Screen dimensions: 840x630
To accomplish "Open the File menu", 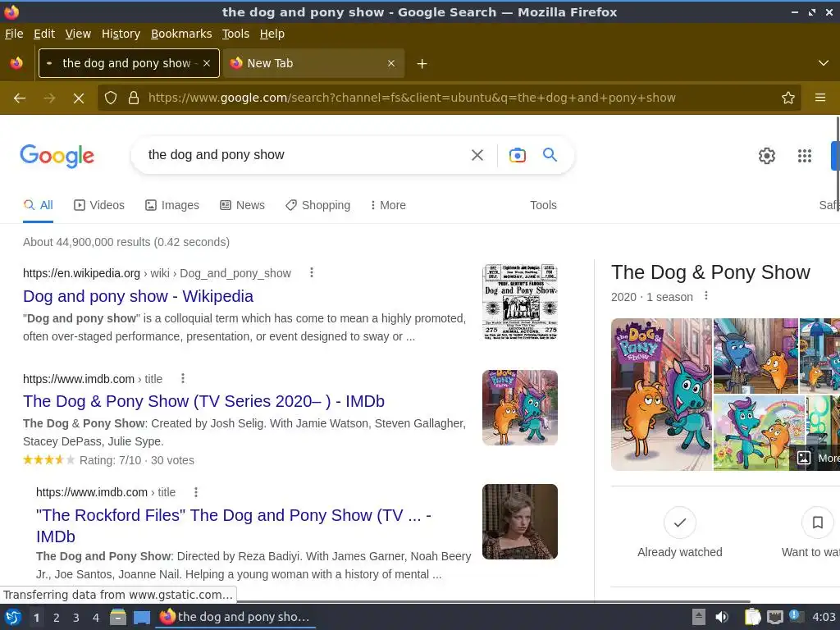I will point(14,34).
